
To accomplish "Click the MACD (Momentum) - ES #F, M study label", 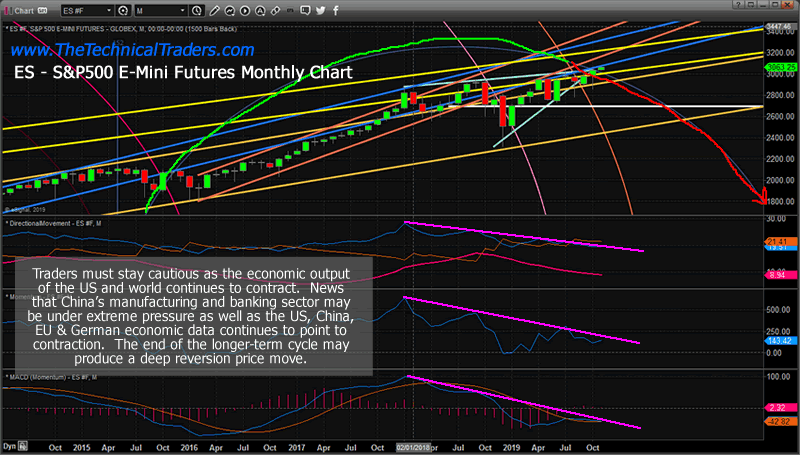I will (52, 377).
